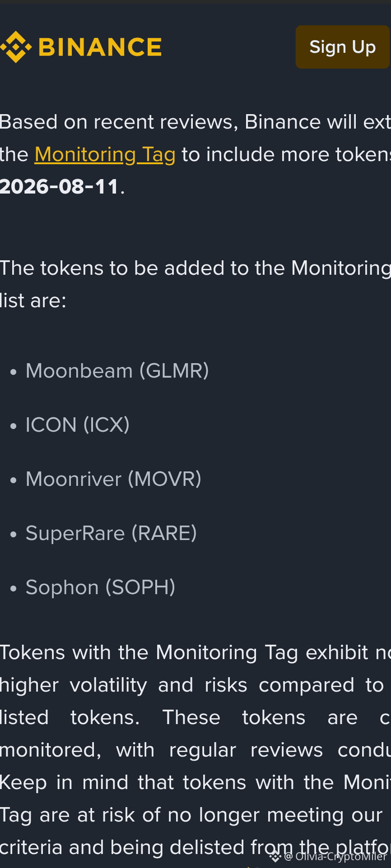Click the bullet beside Moonriver
This screenshot has height=868, width=391.
coord(14,480)
